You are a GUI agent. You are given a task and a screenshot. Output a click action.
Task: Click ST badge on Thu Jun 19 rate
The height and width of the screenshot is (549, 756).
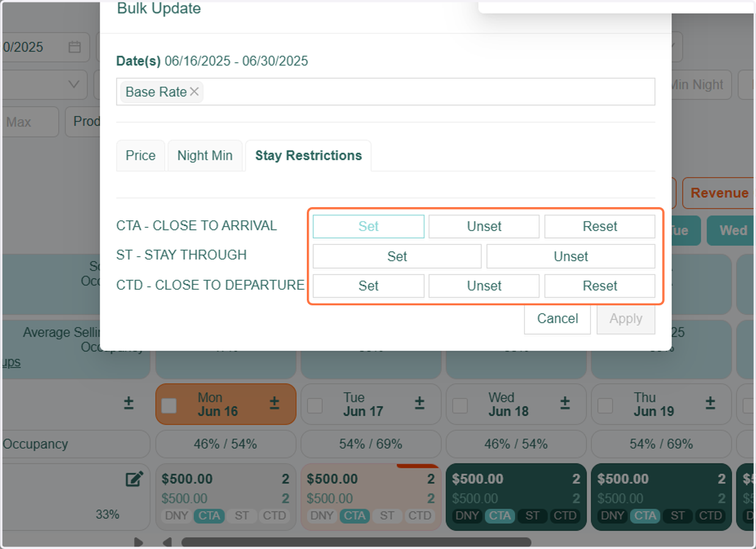pos(678,516)
